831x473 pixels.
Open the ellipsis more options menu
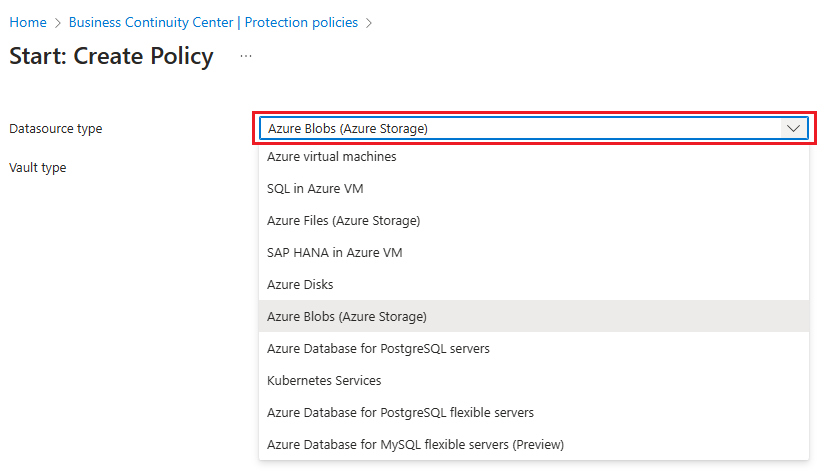click(246, 56)
